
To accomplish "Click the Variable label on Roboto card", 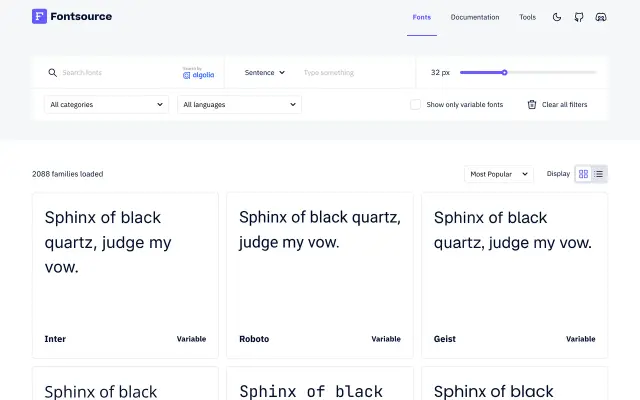I will tap(386, 339).
